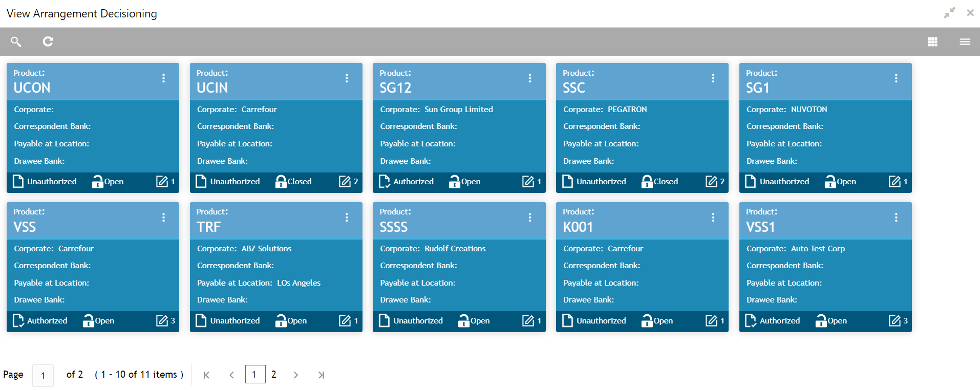Screen dimensions: 980x390
Task: Select the TRF product title
Action: (209, 227)
